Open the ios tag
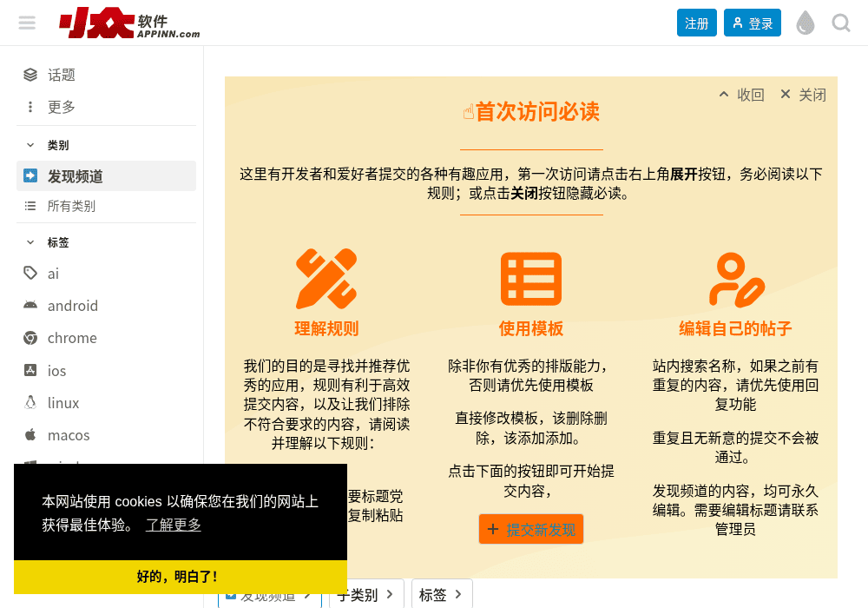Viewport: 868px width, 608px height. click(106, 371)
